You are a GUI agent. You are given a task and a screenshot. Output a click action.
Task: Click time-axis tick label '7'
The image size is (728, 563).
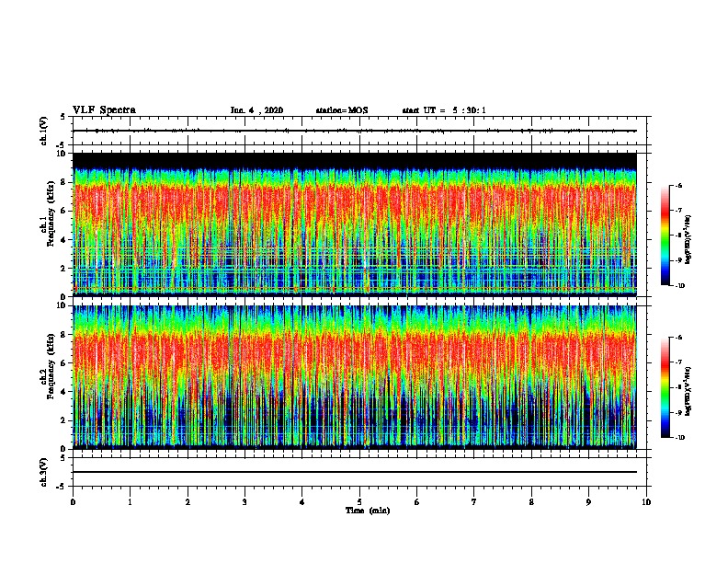[x=474, y=502]
